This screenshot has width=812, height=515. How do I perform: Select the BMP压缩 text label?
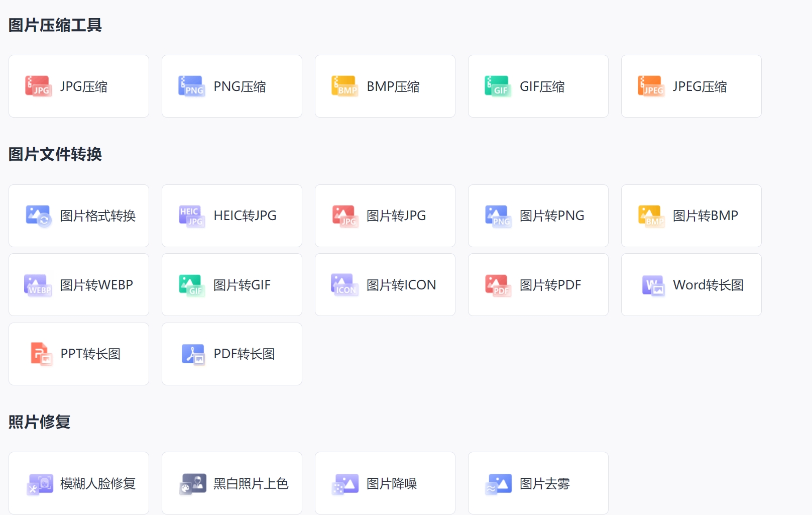[x=393, y=86]
